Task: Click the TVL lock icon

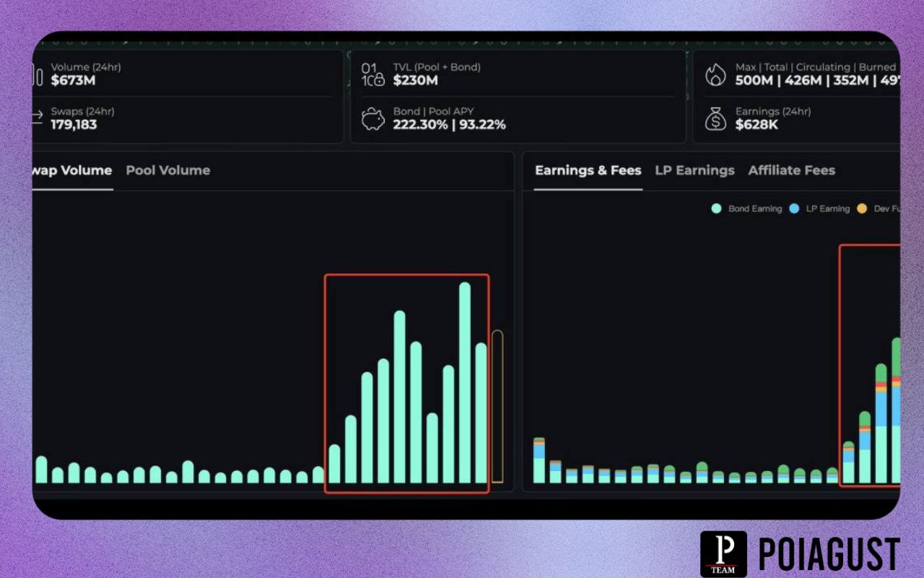Action: (x=373, y=74)
